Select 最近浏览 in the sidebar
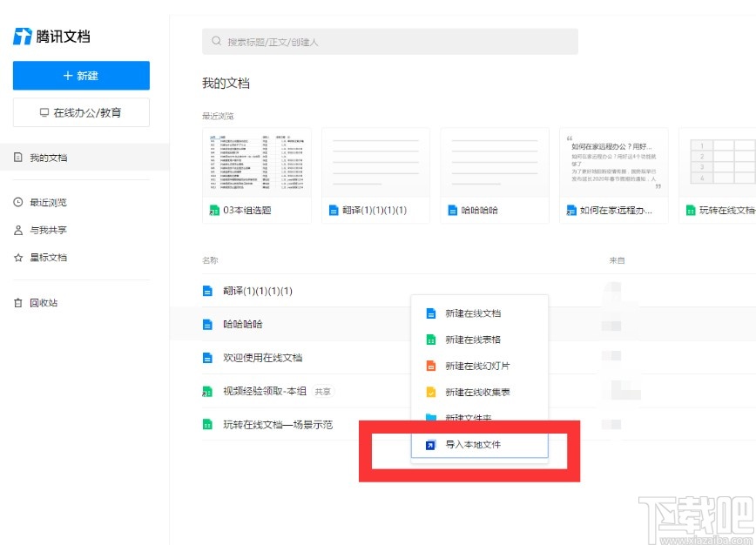 [x=46, y=202]
